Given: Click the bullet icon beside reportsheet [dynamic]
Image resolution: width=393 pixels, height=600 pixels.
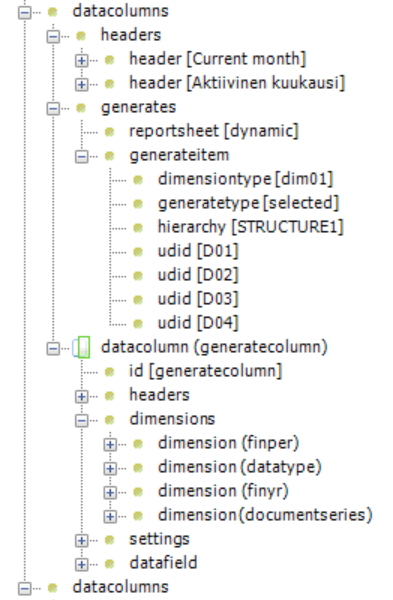Looking at the screenshot, I should [x=109, y=132].
